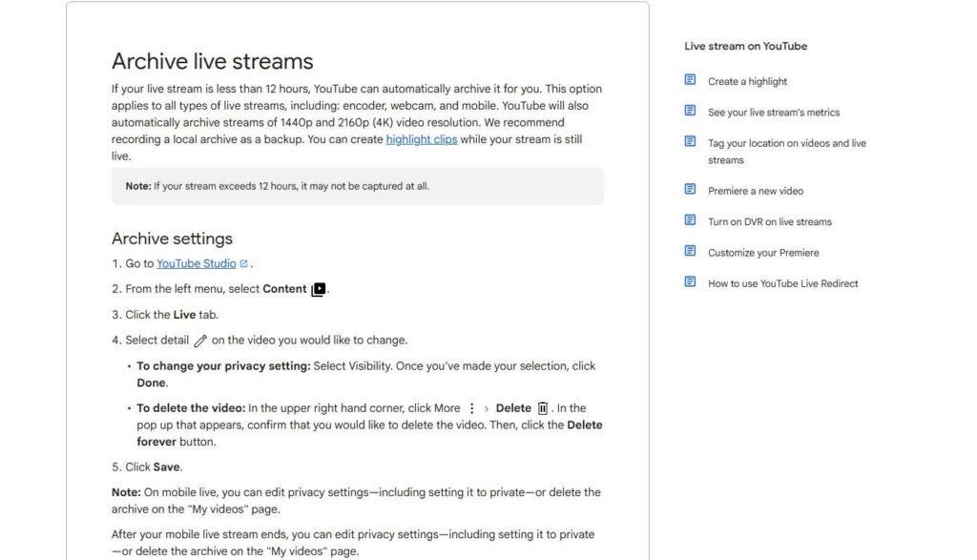
Task: Click the three-dot More icon
Action: click(x=471, y=408)
